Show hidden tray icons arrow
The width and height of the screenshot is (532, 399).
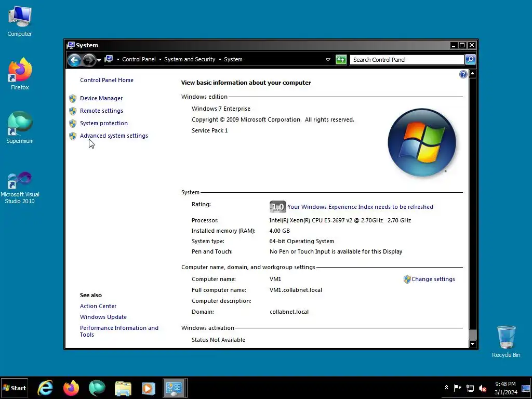coord(446,388)
